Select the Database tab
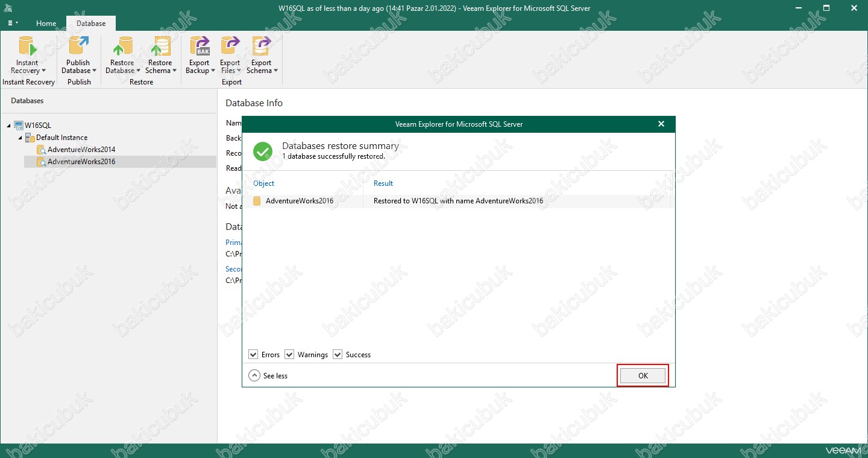This screenshot has width=868, height=458. 91,23
